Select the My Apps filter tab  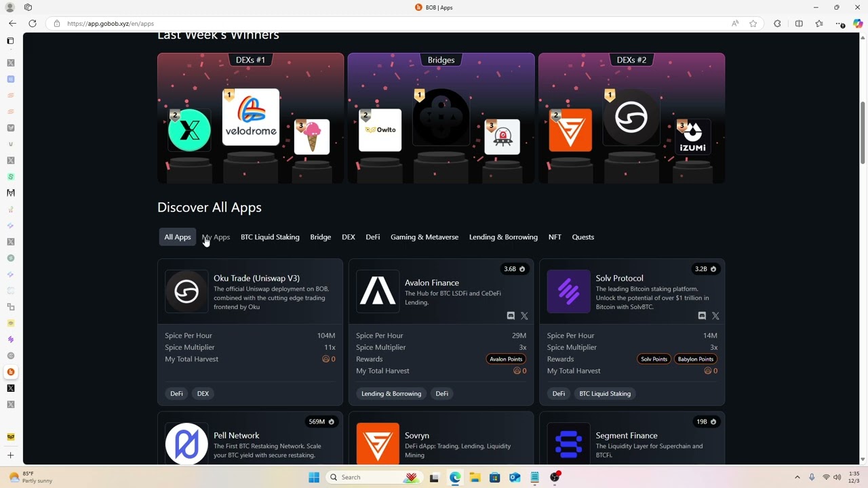tap(216, 237)
